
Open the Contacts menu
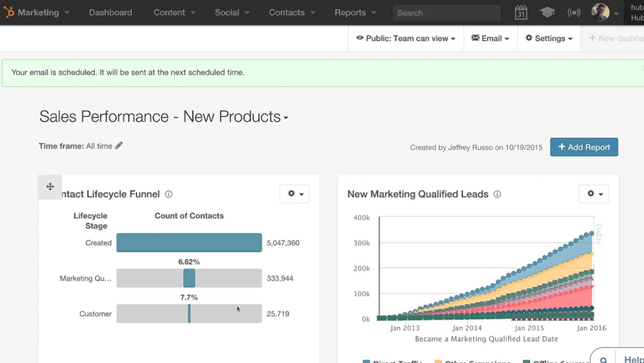coord(292,12)
